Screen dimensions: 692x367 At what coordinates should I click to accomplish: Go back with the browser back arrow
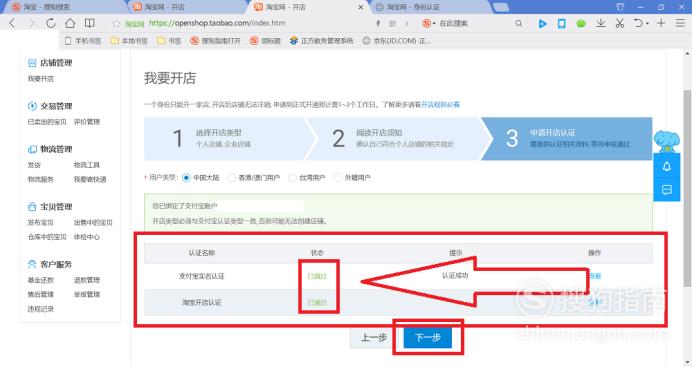click(12, 23)
